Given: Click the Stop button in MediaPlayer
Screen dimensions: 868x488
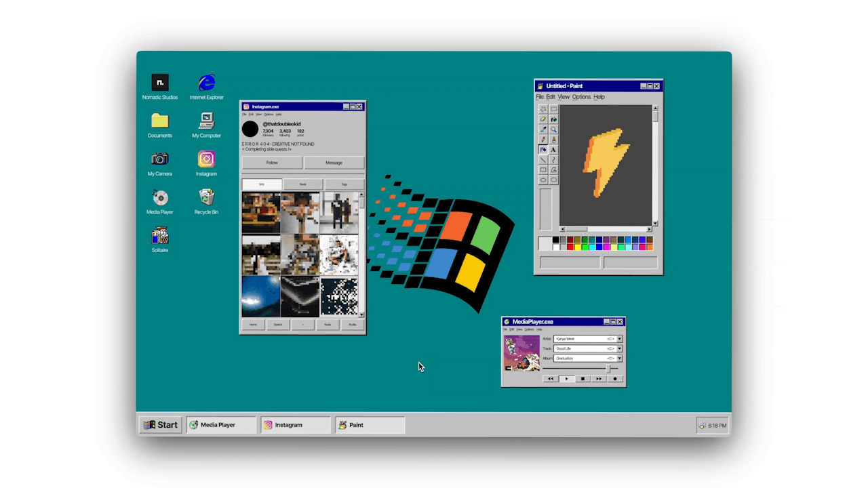Looking at the screenshot, I should coord(583,379).
